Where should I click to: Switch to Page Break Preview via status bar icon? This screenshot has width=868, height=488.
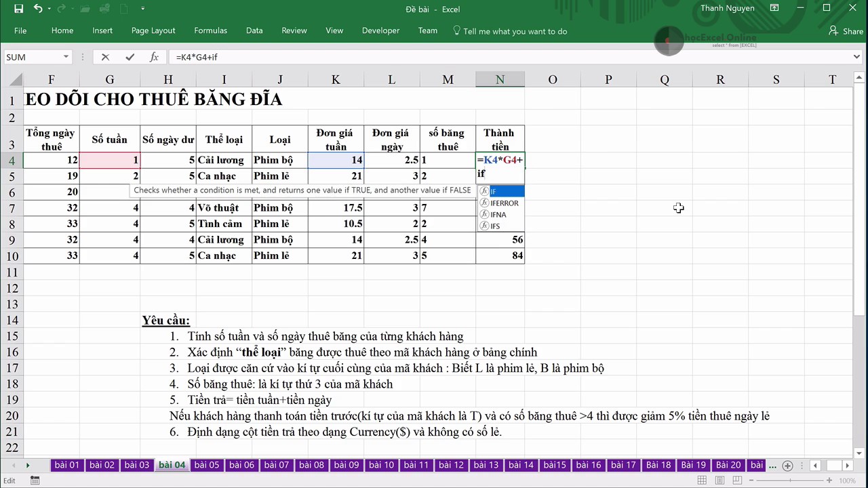(x=736, y=480)
